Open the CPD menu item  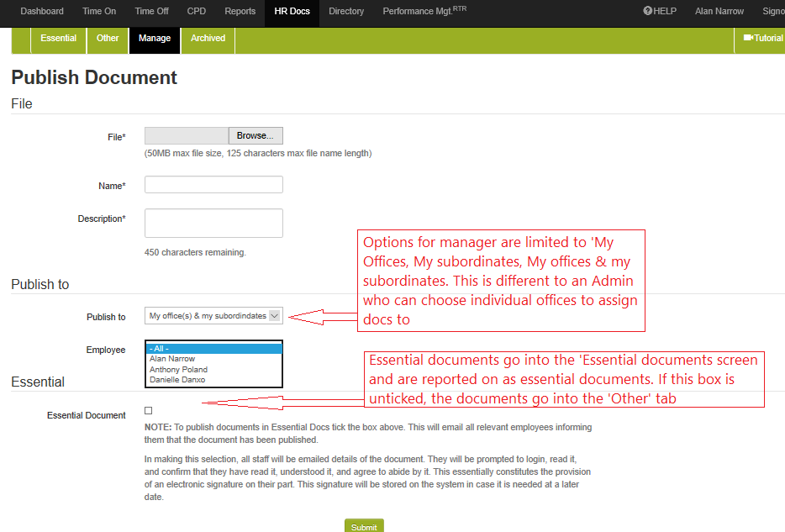click(197, 12)
